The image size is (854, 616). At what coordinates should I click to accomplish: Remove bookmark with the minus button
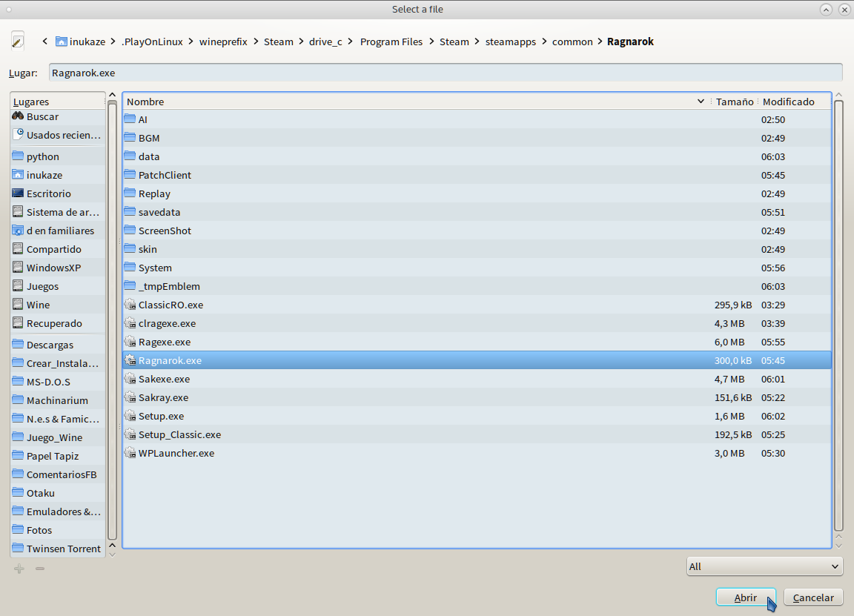40,569
